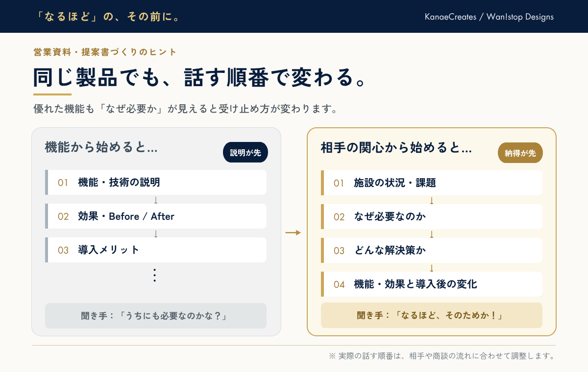Select row 02 効果・Before / After
This screenshot has height=372, width=588.
pyautogui.click(x=156, y=216)
